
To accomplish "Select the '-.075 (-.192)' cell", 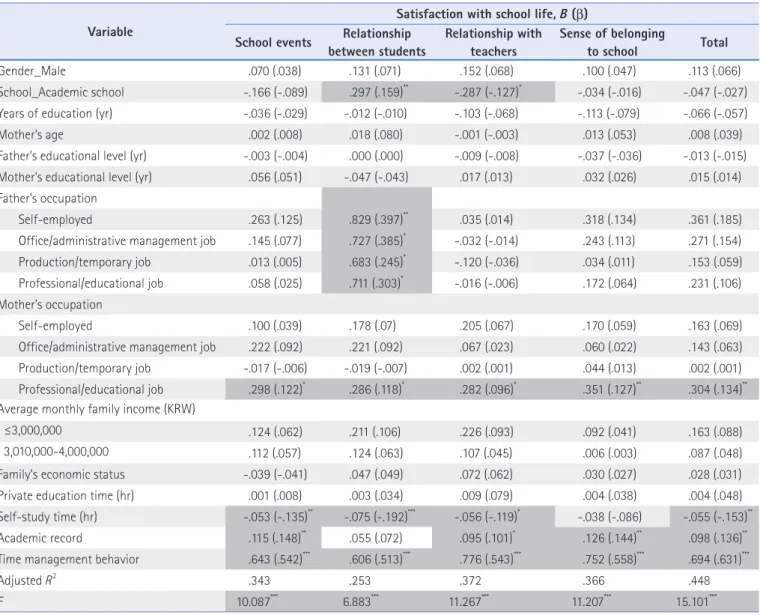I will coord(380,517).
